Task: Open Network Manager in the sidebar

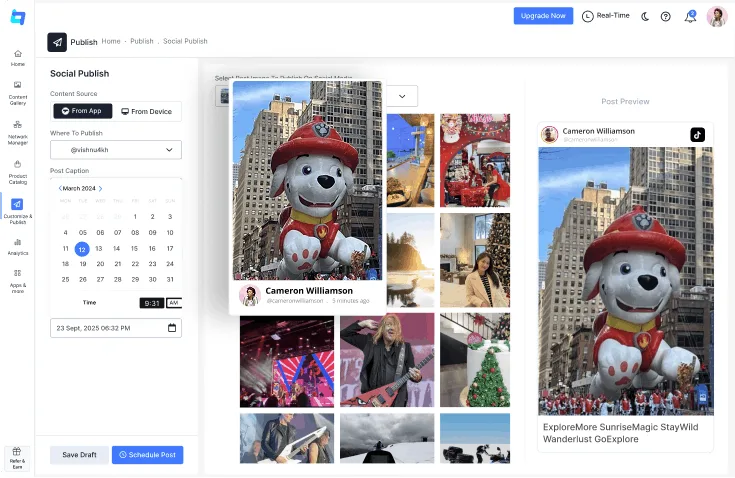Action: 18,133
